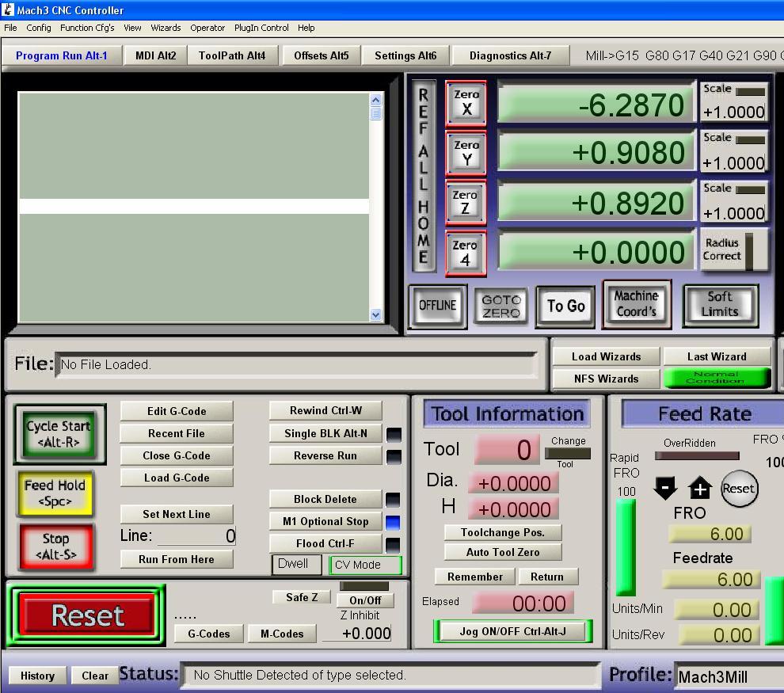
Task: Toggle the M1 Optional Stop button
Action: coord(325,521)
